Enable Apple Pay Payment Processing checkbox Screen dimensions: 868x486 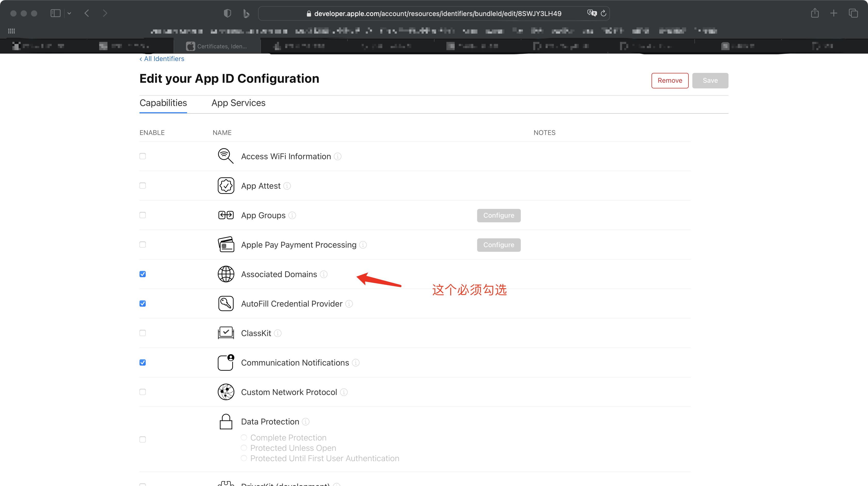(x=143, y=245)
